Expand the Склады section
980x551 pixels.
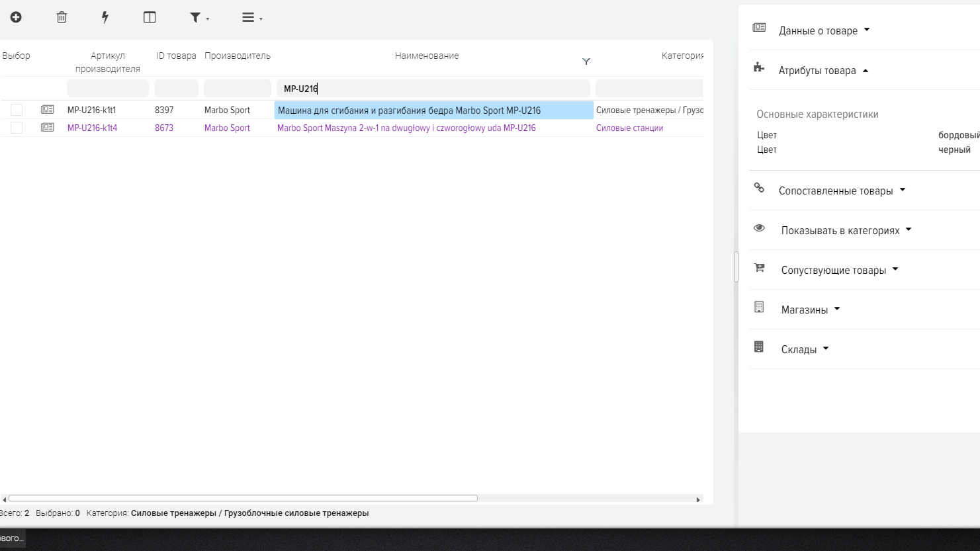coord(805,349)
